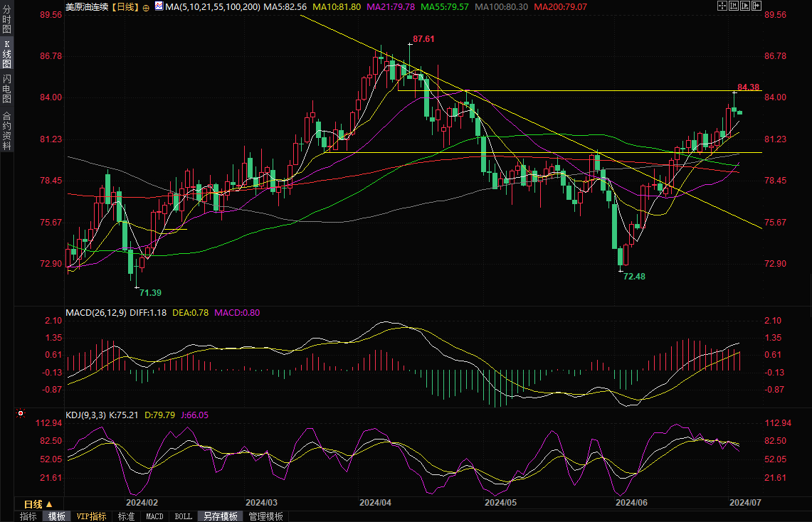Apply the BOLL template
The height and width of the screenshot is (522, 812).
(x=183, y=516)
